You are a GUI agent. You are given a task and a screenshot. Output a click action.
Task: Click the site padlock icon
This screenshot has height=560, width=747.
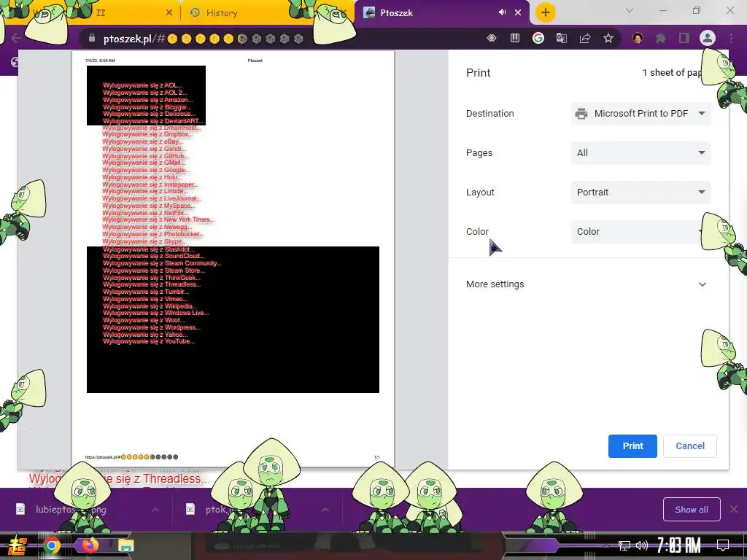[x=92, y=39]
